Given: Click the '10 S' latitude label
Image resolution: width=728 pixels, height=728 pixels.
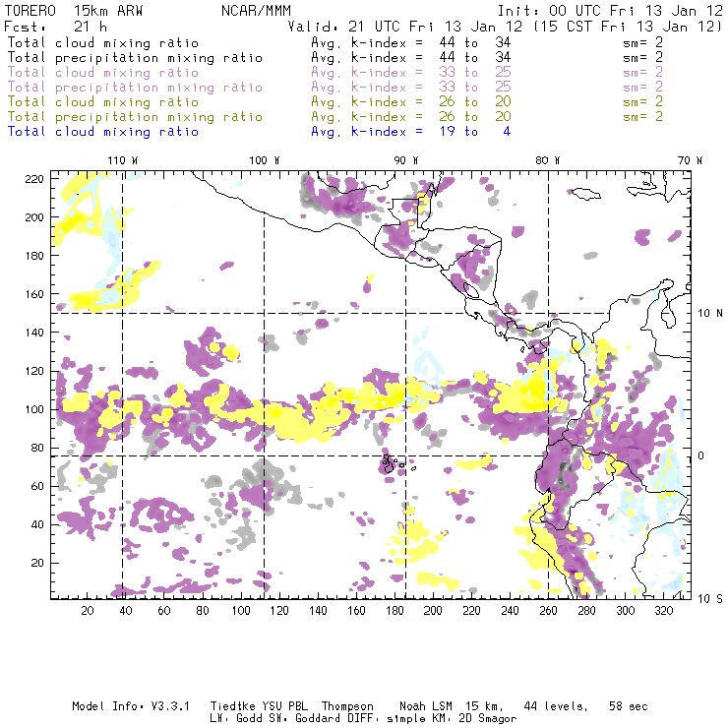Looking at the screenshot, I should [x=710, y=599].
